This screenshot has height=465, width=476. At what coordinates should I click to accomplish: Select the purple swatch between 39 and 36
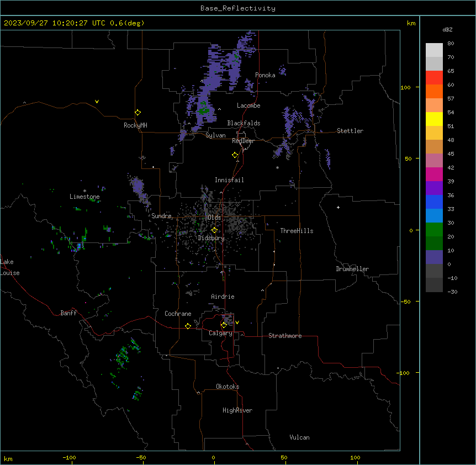click(x=434, y=188)
